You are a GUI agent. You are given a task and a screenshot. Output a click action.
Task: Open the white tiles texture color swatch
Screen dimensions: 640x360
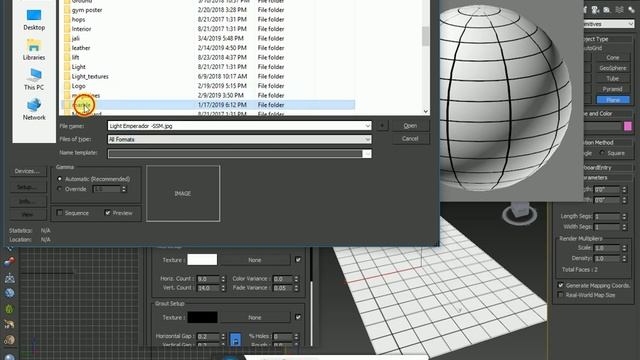click(202, 260)
